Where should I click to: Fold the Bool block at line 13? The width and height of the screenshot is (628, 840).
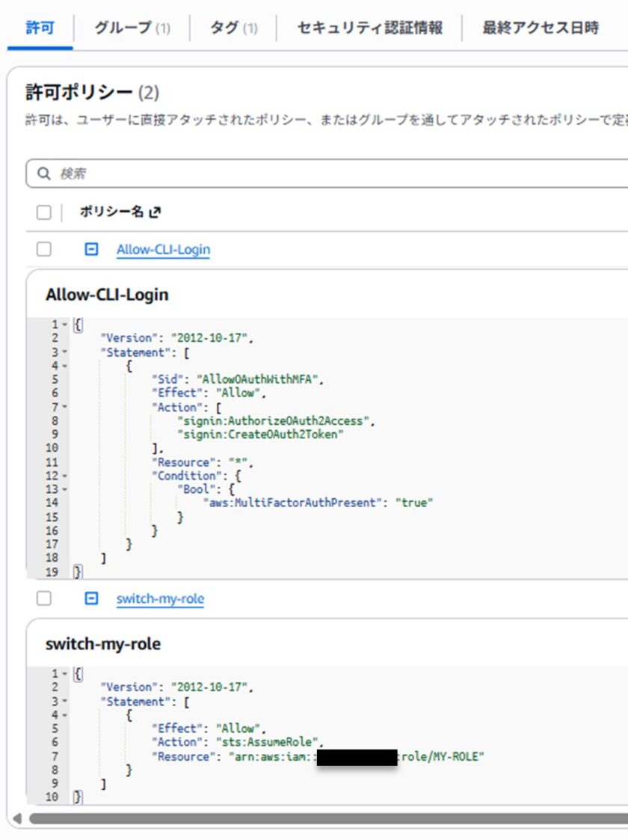tap(65, 489)
